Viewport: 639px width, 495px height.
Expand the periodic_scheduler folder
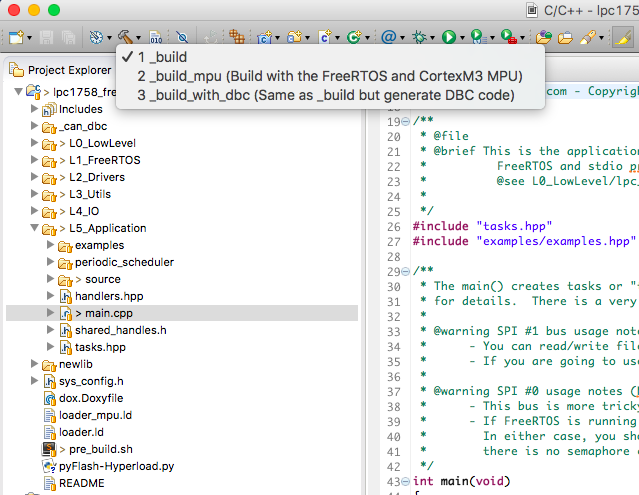(50, 262)
